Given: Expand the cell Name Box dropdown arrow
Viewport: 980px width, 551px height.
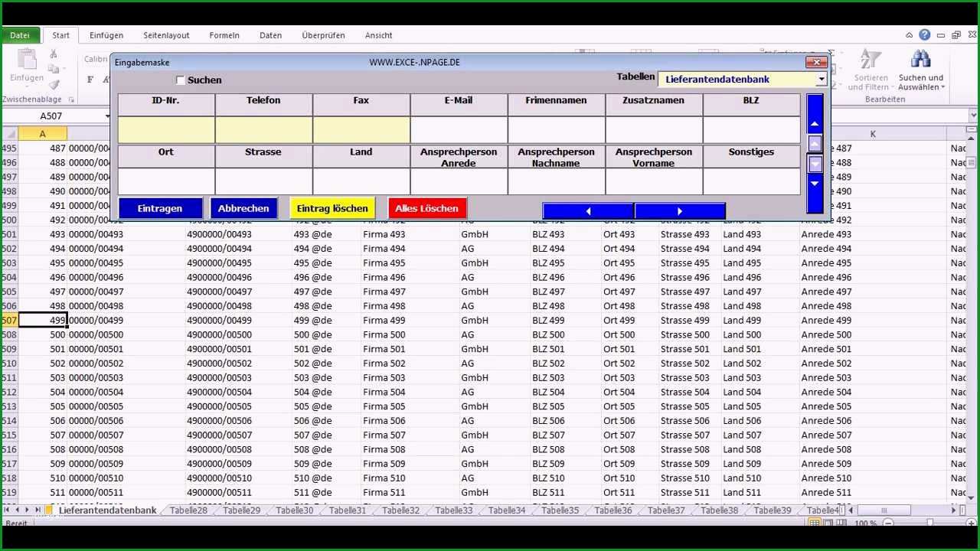Looking at the screenshot, I should point(108,116).
